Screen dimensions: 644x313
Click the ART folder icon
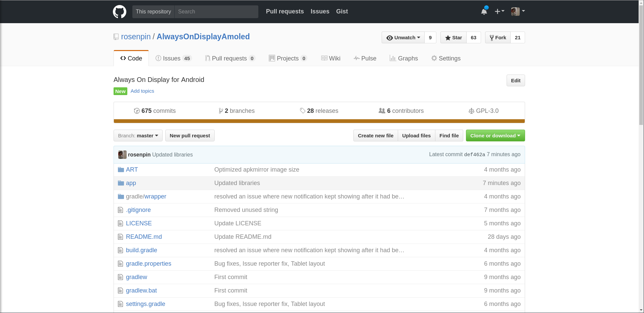[x=121, y=170]
